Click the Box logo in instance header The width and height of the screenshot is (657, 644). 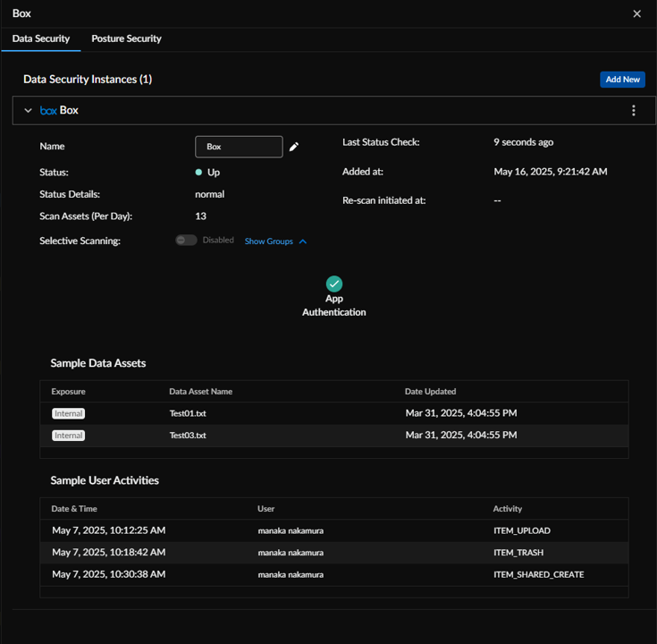[48, 111]
